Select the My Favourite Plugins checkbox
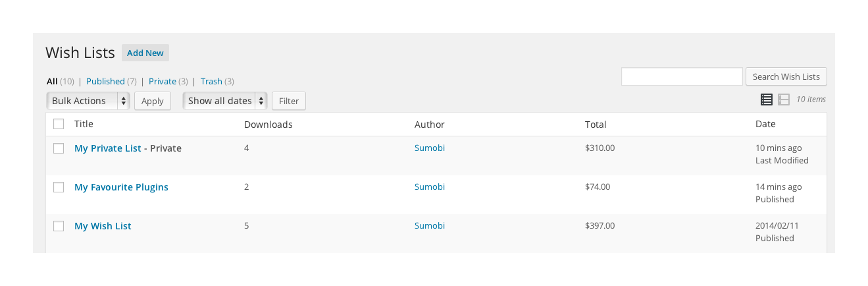Viewport: 868px width, 286px height. (59, 187)
